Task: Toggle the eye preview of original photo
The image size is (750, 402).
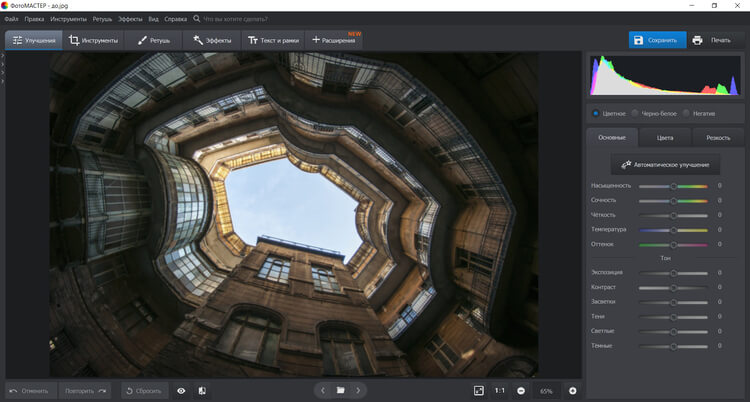Action: (181, 390)
